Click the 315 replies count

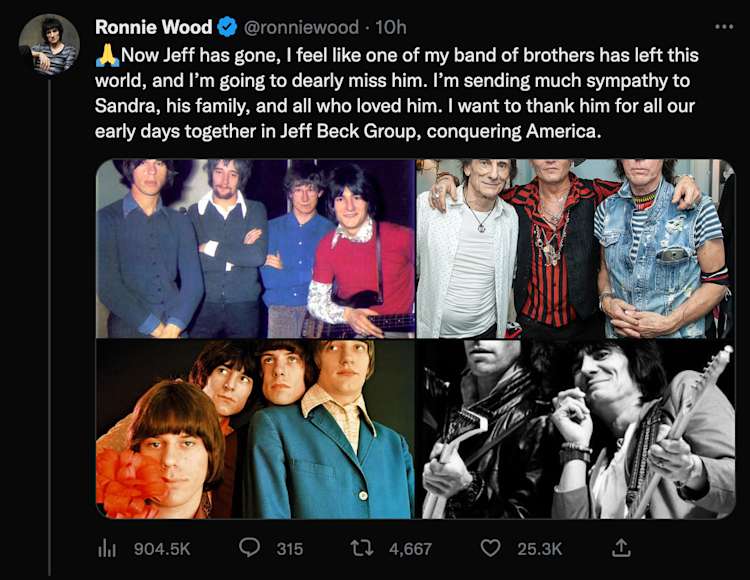(289, 548)
